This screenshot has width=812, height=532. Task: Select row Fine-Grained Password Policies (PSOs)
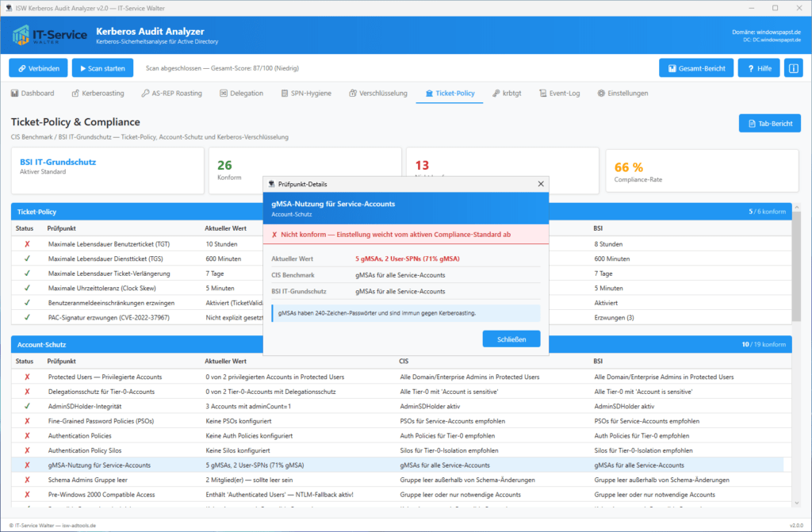pos(401,421)
